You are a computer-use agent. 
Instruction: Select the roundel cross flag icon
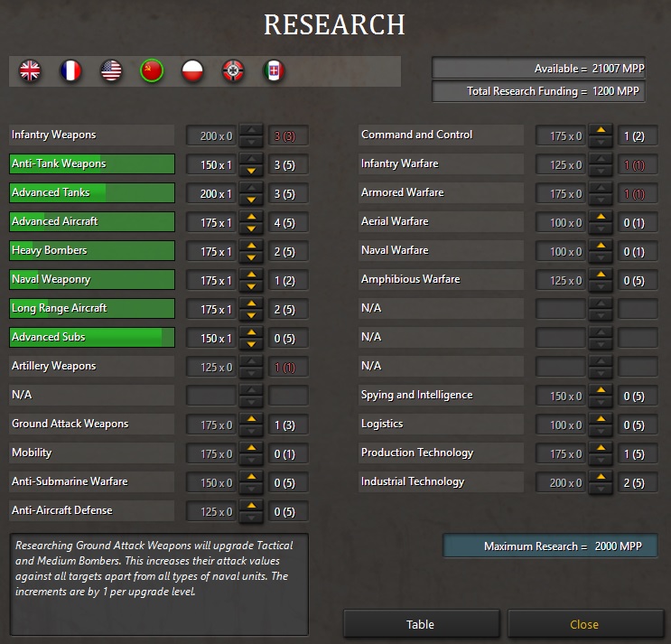click(x=233, y=70)
